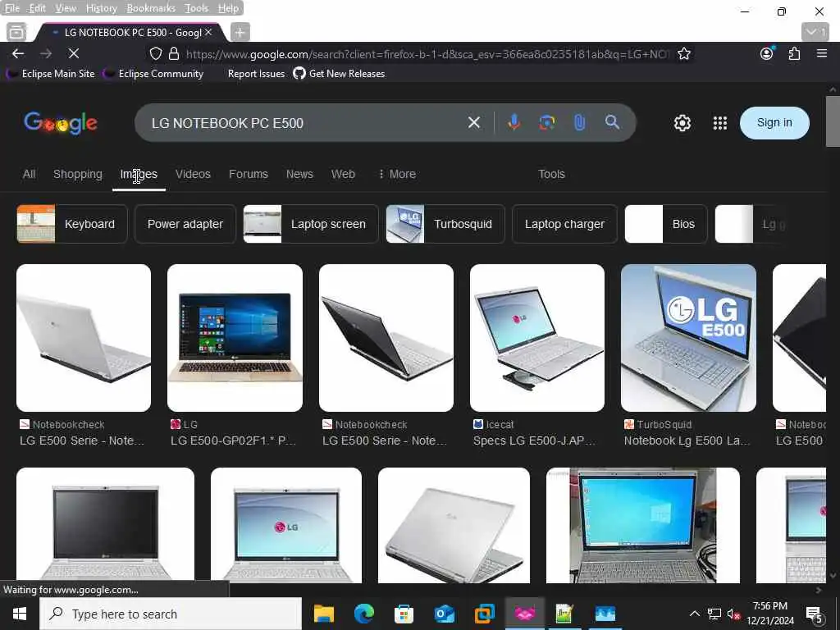
Task: Filter images by Power adapter chip
Action: pyautogui.click(x=185, y=224)
